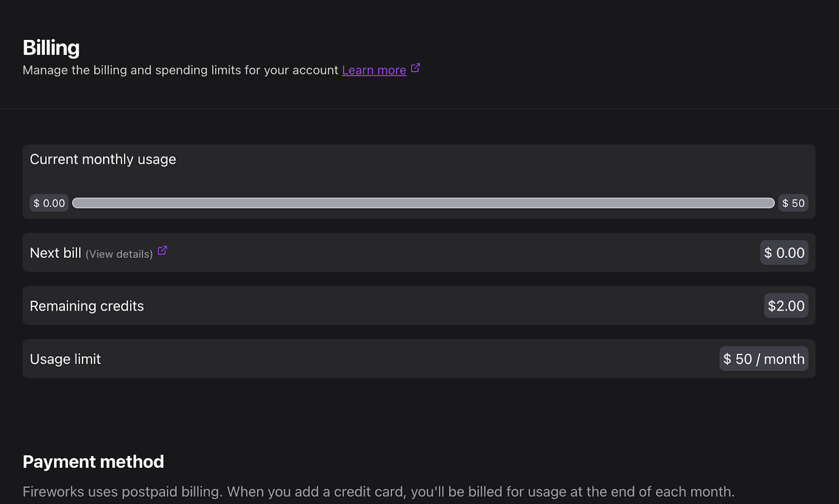839x504 pixels.
Task: Click the $2.00 remaining credits value
Action: pos(786,306)
